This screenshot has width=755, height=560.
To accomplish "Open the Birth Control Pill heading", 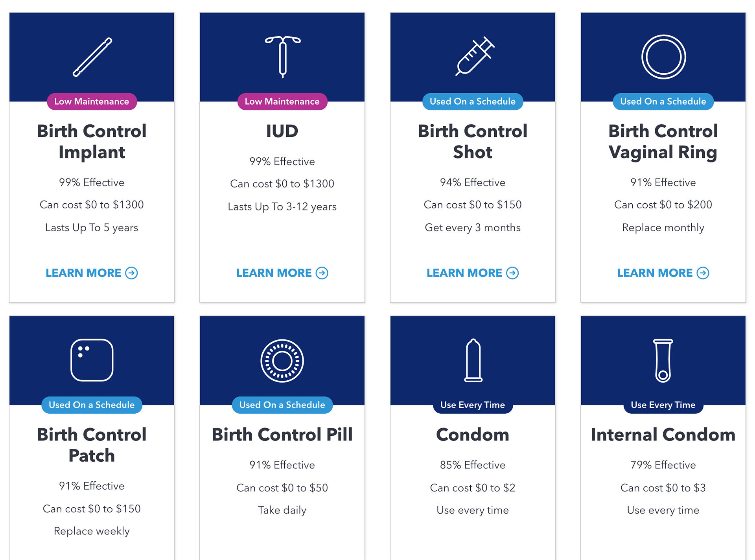I will pos(282,435).
